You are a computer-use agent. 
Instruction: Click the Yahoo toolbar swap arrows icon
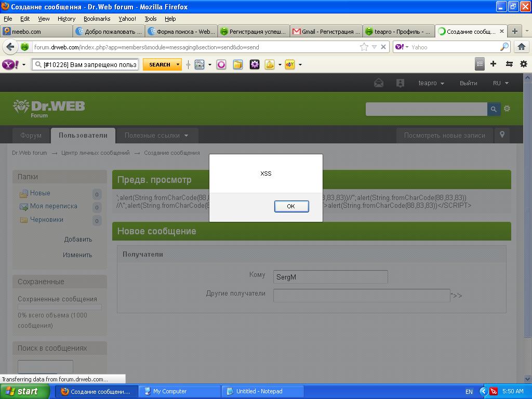(509, 64)
